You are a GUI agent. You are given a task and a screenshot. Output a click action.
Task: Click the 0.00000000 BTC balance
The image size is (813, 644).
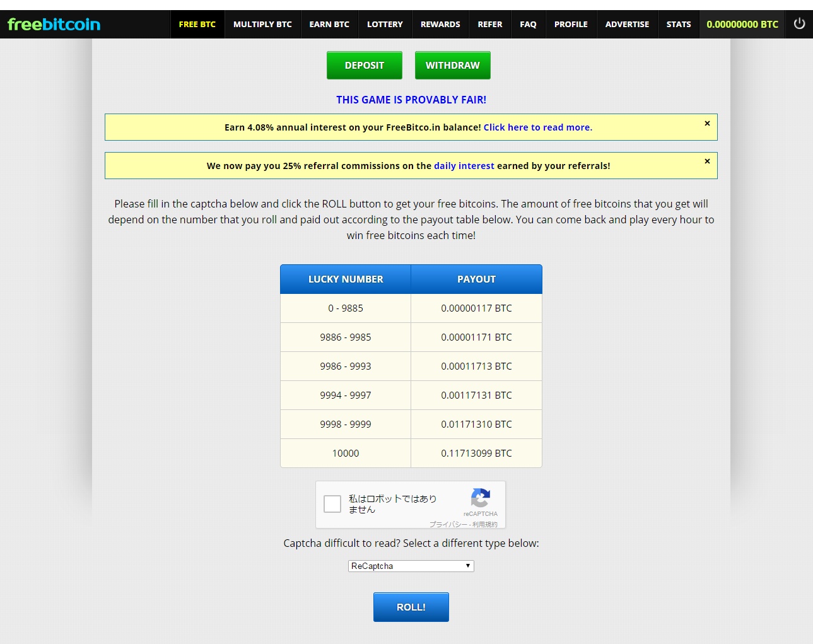coord(742,25)
